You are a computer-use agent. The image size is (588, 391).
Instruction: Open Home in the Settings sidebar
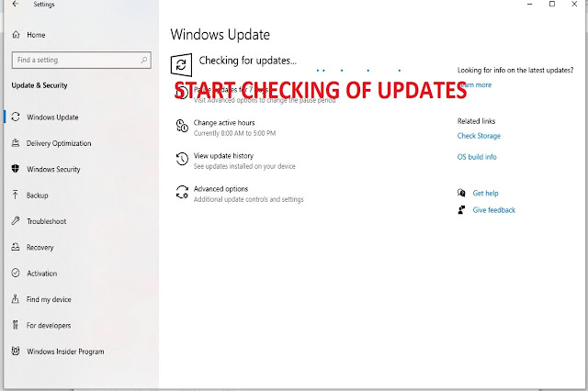coord(36,35)
